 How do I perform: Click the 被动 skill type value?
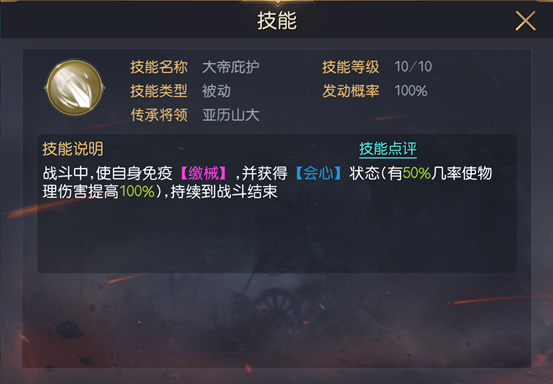(216, 91)
